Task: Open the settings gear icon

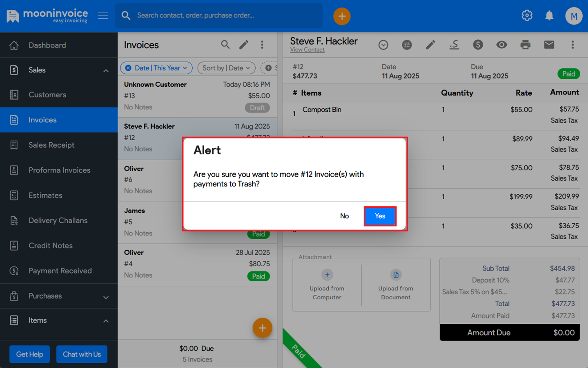Action: 527,16
